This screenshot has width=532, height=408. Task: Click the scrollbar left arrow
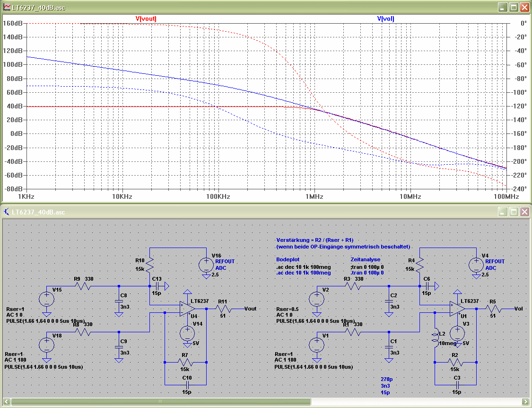coord(7,401)
